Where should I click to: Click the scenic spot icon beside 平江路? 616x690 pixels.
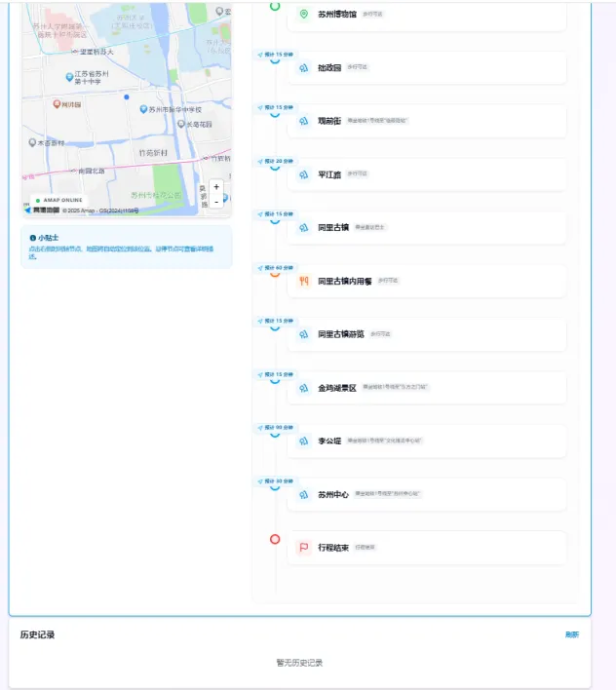(303, 174)
